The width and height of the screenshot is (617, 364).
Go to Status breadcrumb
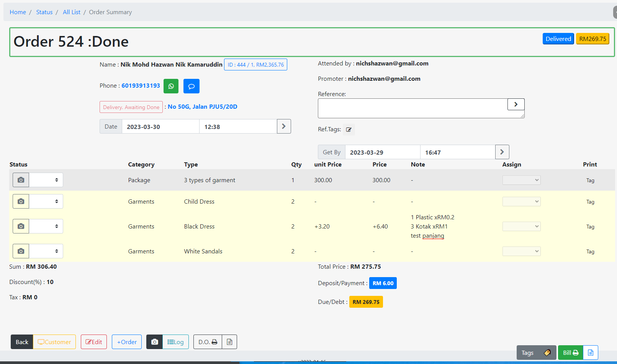tap(44, 12)
